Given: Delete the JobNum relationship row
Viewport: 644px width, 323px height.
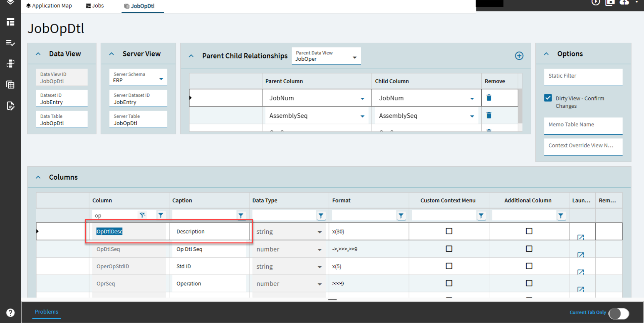Looking at the screenshot, I should pyautogui.click(x=489, y=98).
